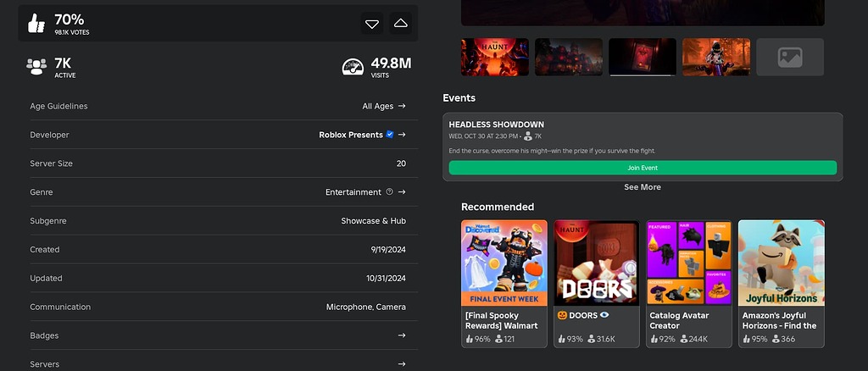Open the Servers row arrow
Image resolution: width=868 pixels, height=371 pixels.
pyautogui.click(x=402, y=364)
